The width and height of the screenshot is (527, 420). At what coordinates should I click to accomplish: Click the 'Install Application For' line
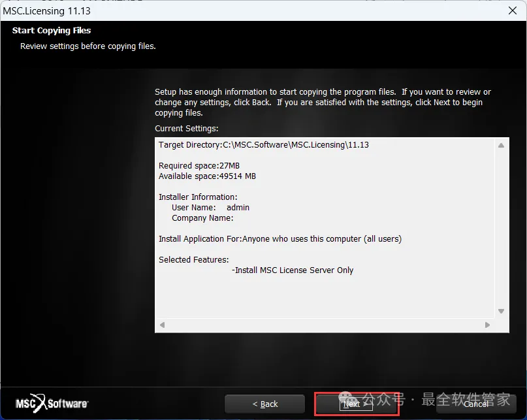[280, 239]
